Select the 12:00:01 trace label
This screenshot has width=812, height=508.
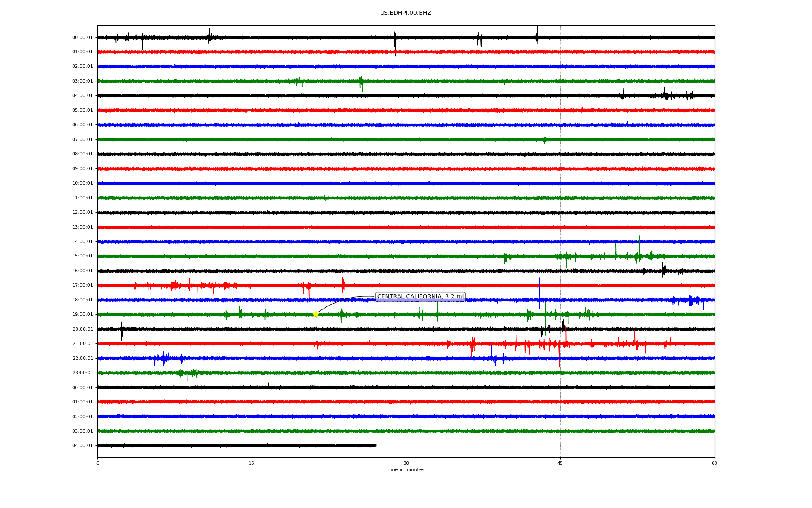point(82,213)
